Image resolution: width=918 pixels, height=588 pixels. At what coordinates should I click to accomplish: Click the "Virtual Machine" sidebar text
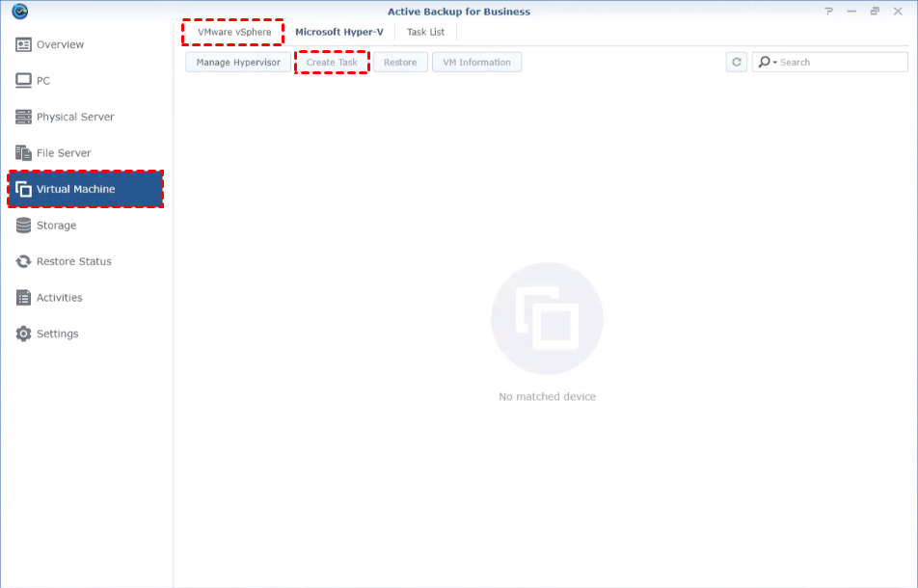tap(75, 189)
